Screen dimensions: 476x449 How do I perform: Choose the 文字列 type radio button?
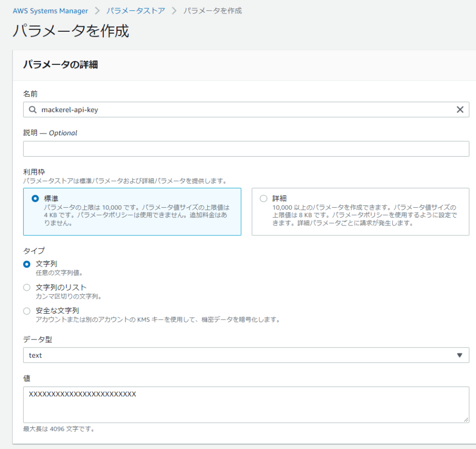pos(27,264)
